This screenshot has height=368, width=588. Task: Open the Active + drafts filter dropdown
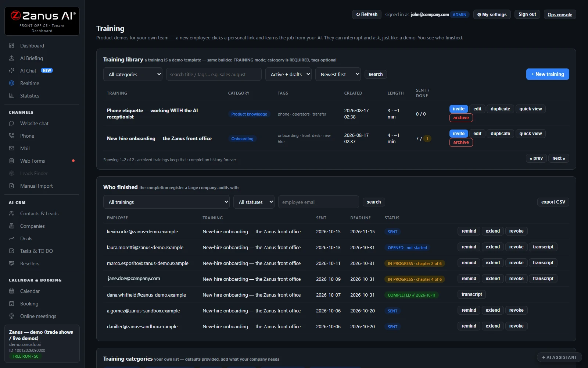288,74
